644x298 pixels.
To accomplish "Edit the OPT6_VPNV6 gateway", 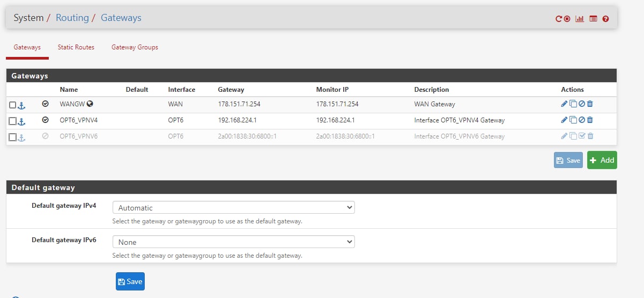I will pos(564,136).
